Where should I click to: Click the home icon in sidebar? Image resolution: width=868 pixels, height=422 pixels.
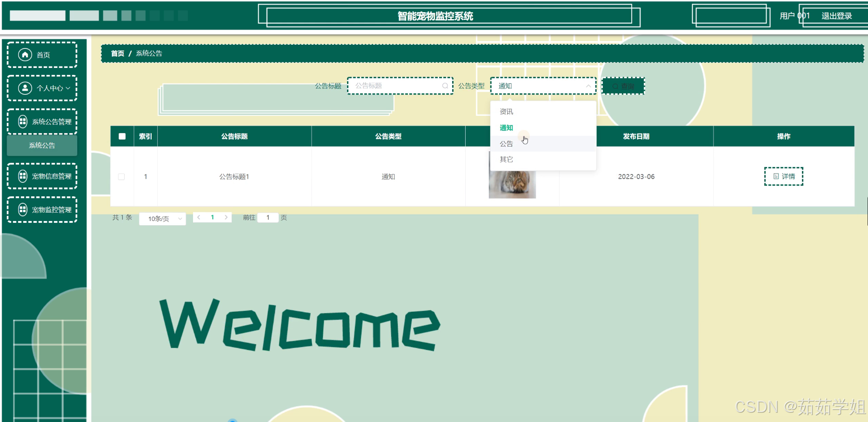click(25, 54)
